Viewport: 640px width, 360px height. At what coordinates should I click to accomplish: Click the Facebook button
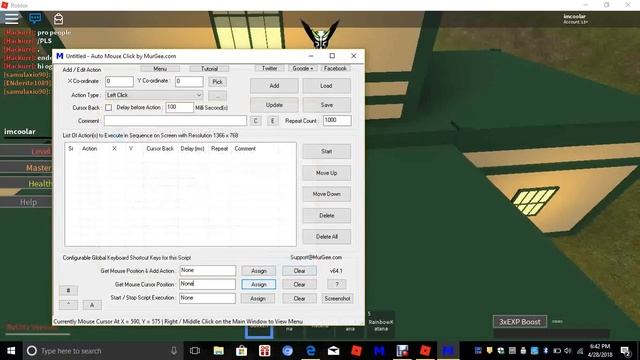pos(335,68)
